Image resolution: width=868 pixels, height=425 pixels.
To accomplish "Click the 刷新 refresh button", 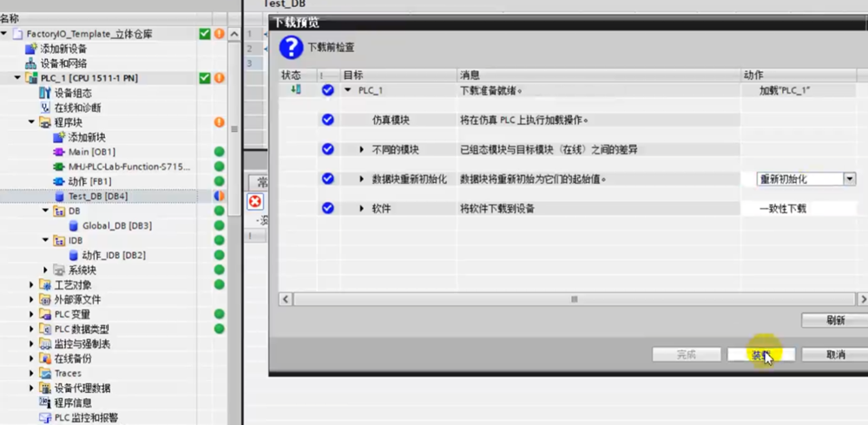I will (835, 320).
